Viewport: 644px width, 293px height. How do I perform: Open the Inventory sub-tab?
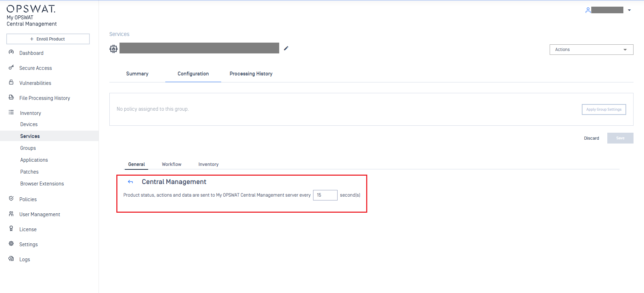(x=209, y=164)
